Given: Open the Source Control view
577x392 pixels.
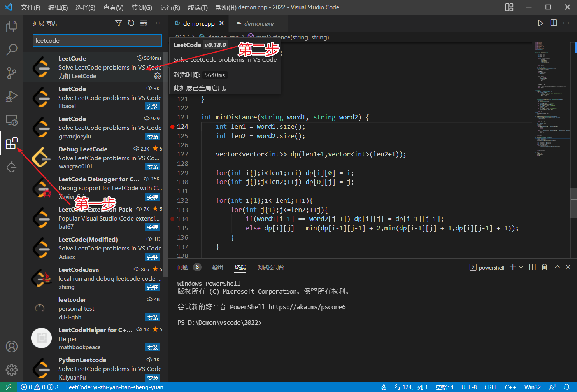Looking at the screenshot, I should point(12,73).
